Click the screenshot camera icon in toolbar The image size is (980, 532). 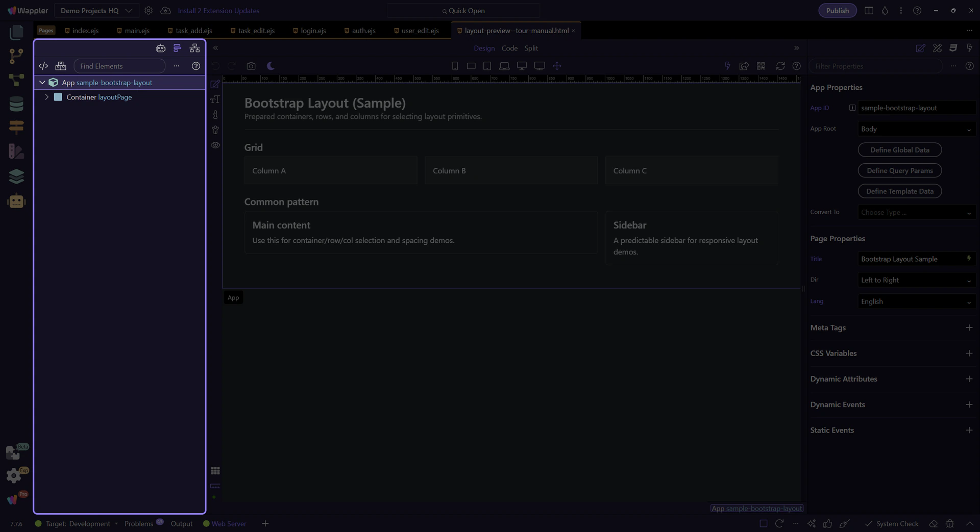pyautogui.click(x=251, y=66)
